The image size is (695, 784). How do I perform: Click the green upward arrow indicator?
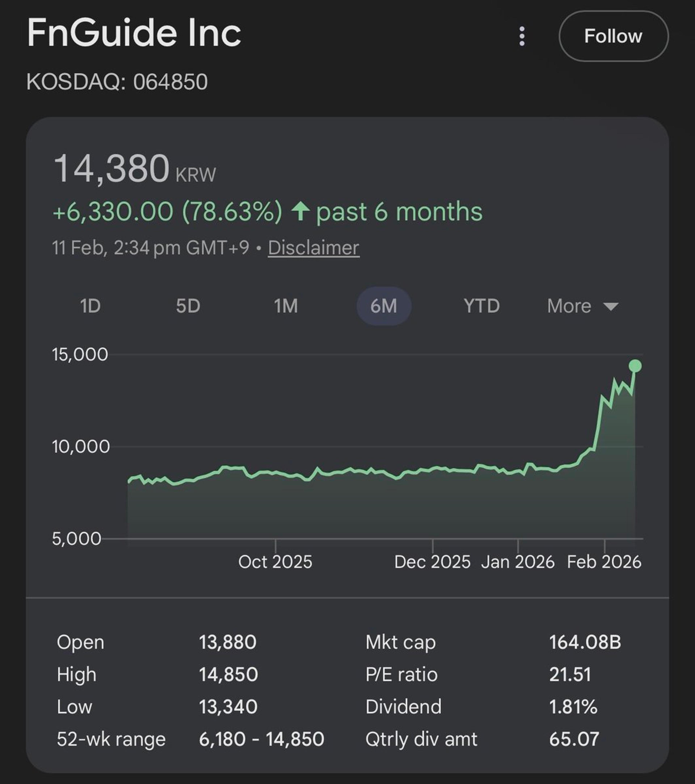click(x=302, y=212)
